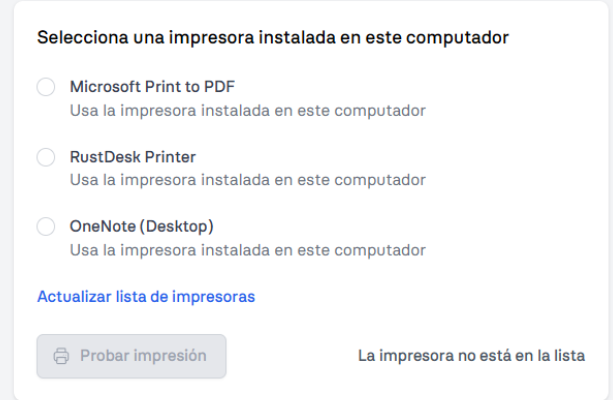Screen dimensions: 613x400
Task: Choose the RustDesk Printer radio option
Action: [x=46, y=157]
